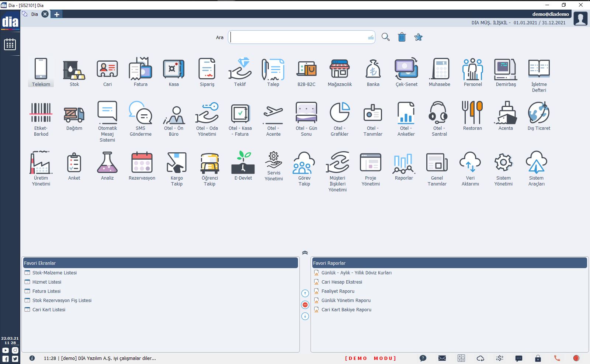Open the Fatura module icon

pos(140,69)
